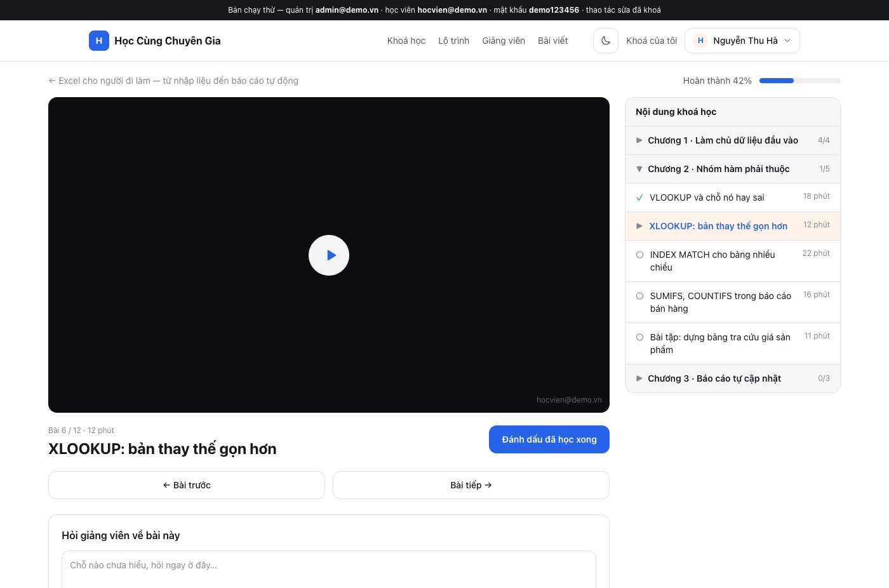Image resolution: width=889 pixels, height=588 pixels.
Task: Click the 18 phút duration label
Action: coord(817,196)
